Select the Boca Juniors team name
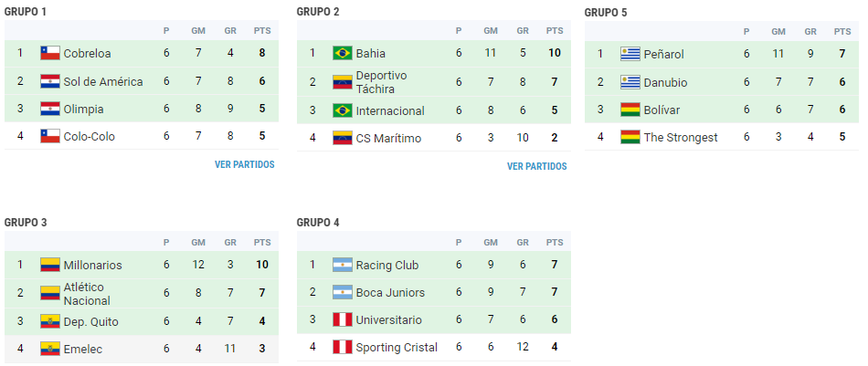This screenshot has height=366, width=868. click(x=390, y=292)
